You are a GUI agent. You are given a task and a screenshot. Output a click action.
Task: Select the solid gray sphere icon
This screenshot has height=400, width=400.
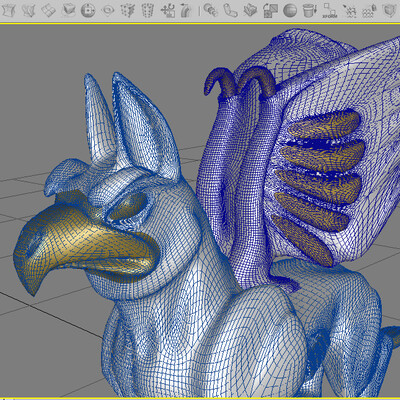click(x=290, y=10)
